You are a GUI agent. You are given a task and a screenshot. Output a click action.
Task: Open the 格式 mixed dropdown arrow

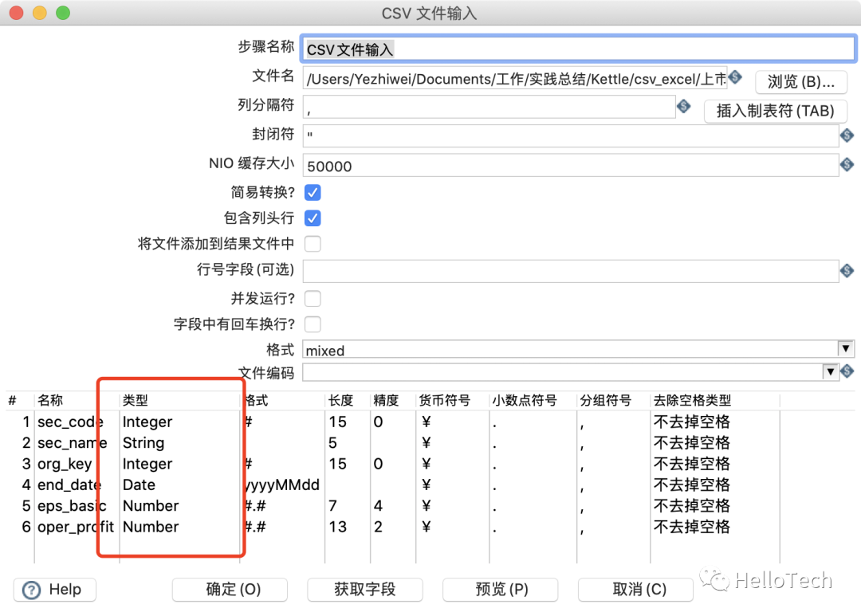pos(846,348)
